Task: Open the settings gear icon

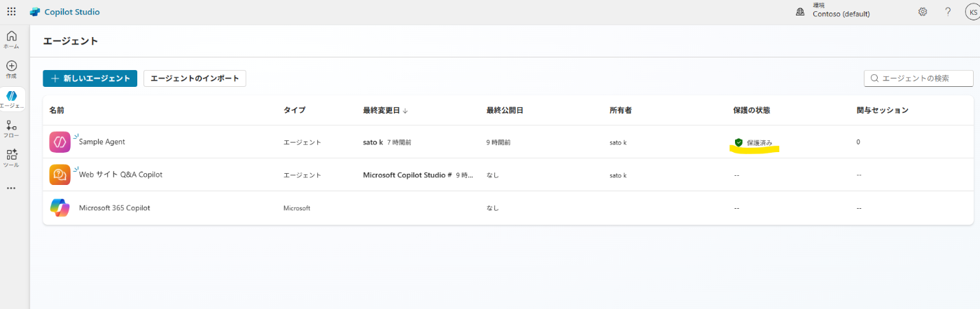Action: pyautogui.click(x=923, y=12)
